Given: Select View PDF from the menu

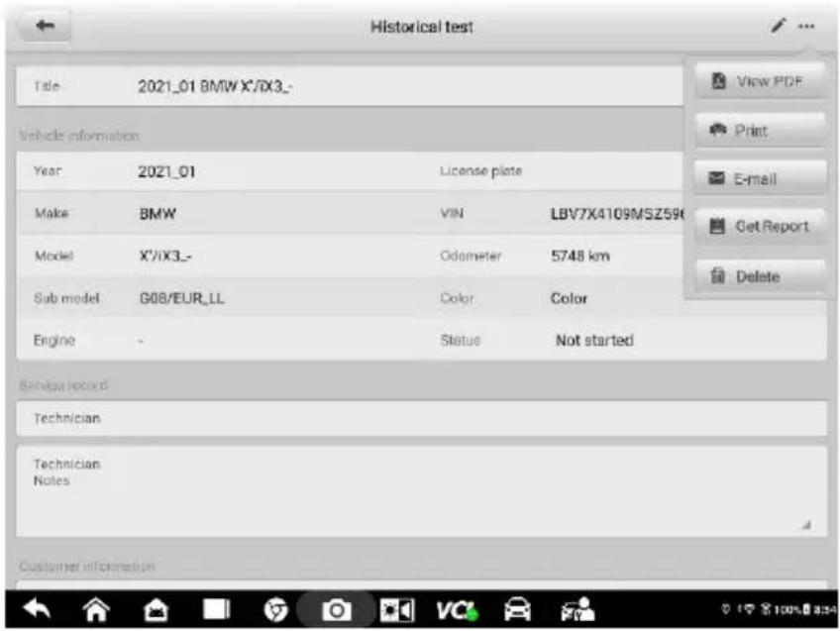Looking at the screenshot, I should 760,81.
